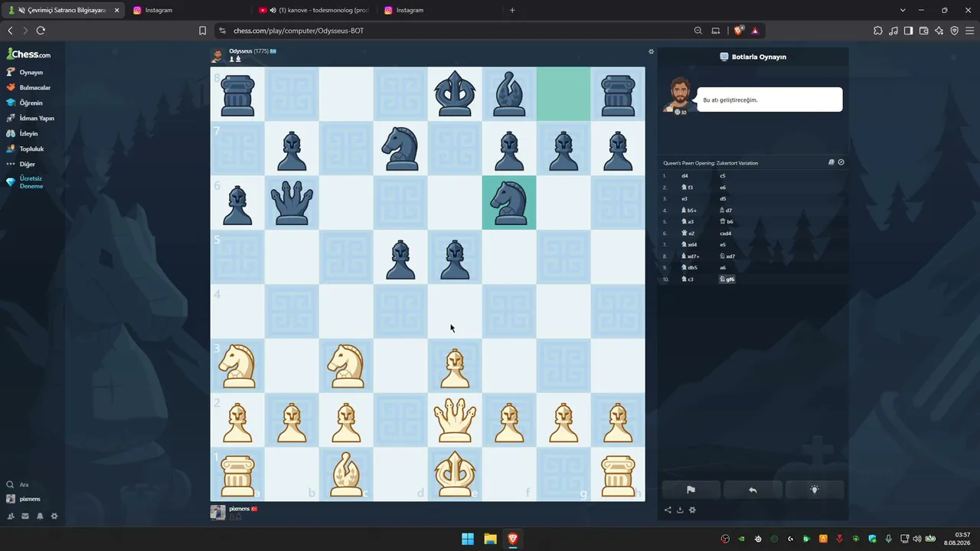Click the Queen's Pawn Opening: Zukertort Variation title
This screenshot has width=980, height=551.
point(710,163)
